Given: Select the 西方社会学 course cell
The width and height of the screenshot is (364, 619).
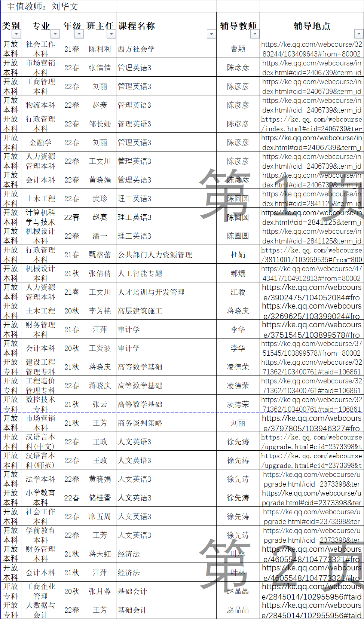Looking at the screenshot, I should click(x=166, y=49).
